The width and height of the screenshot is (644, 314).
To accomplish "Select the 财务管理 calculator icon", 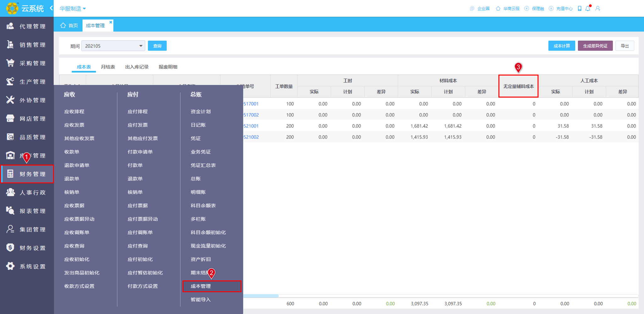I will click(10, 174).
